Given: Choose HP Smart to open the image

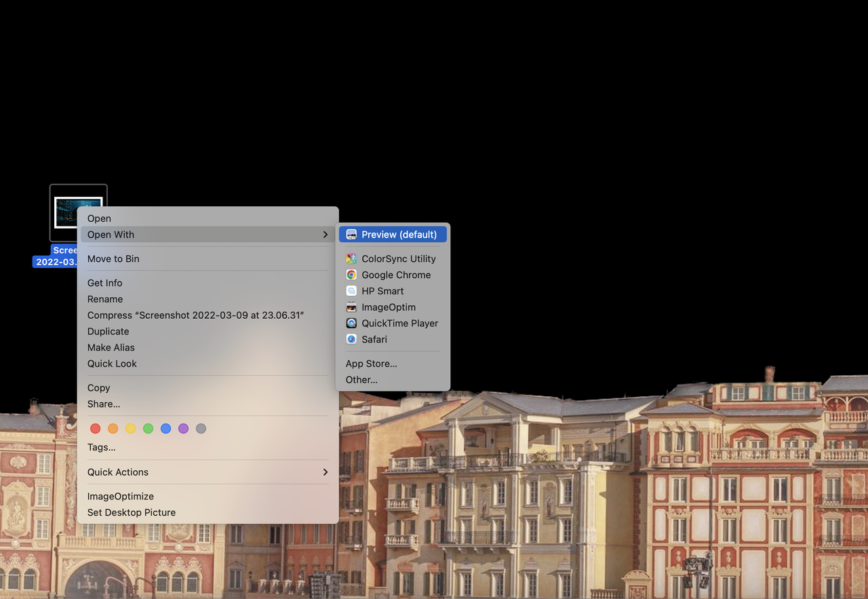Looking at the screenshot, I should pyautogui.click(x=382, y=290).
